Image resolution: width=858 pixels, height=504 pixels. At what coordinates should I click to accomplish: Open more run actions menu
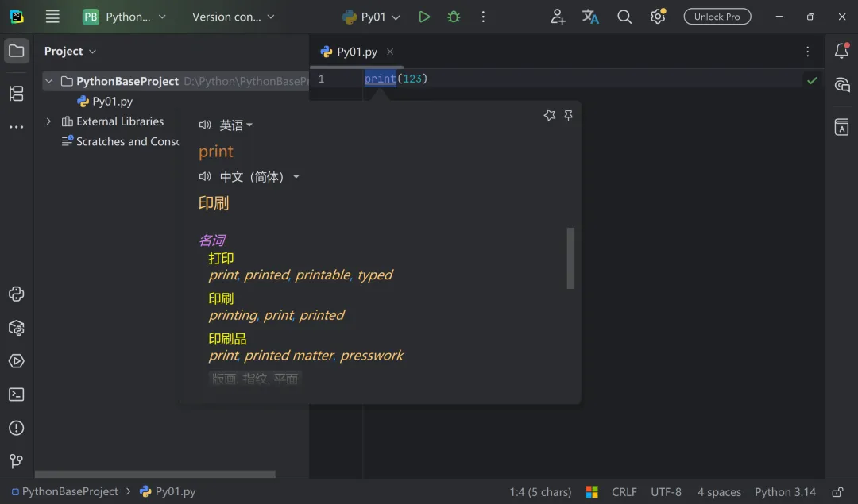pyautogui.click(x=483, y=17)
